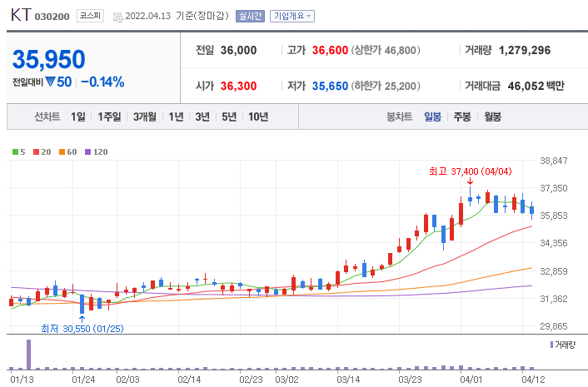The image size is (588, 387).
Task: Click the 최저 30,550 (01/25) chart marker
Action: click(82, 329)
